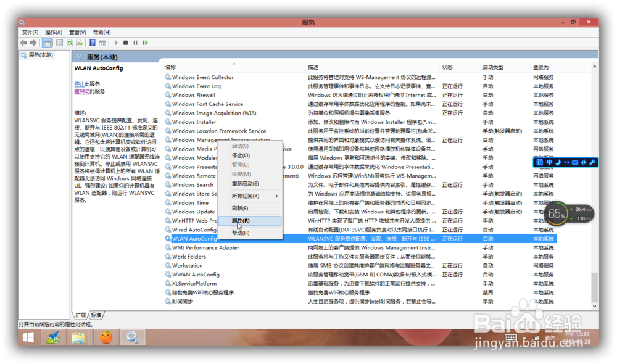Open the orange app on the taskbar

tap(106, 337)
